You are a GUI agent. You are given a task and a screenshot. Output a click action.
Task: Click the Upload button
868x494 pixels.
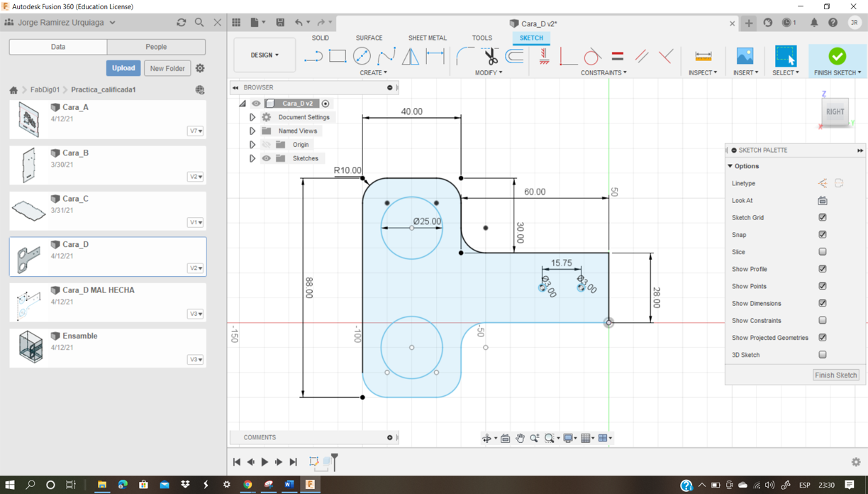point(123,68)
